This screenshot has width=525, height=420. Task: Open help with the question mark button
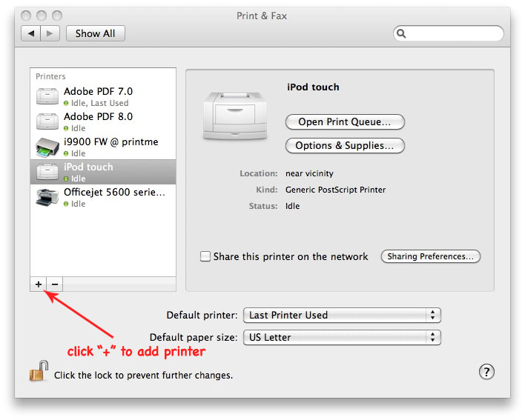pos(486,372)
